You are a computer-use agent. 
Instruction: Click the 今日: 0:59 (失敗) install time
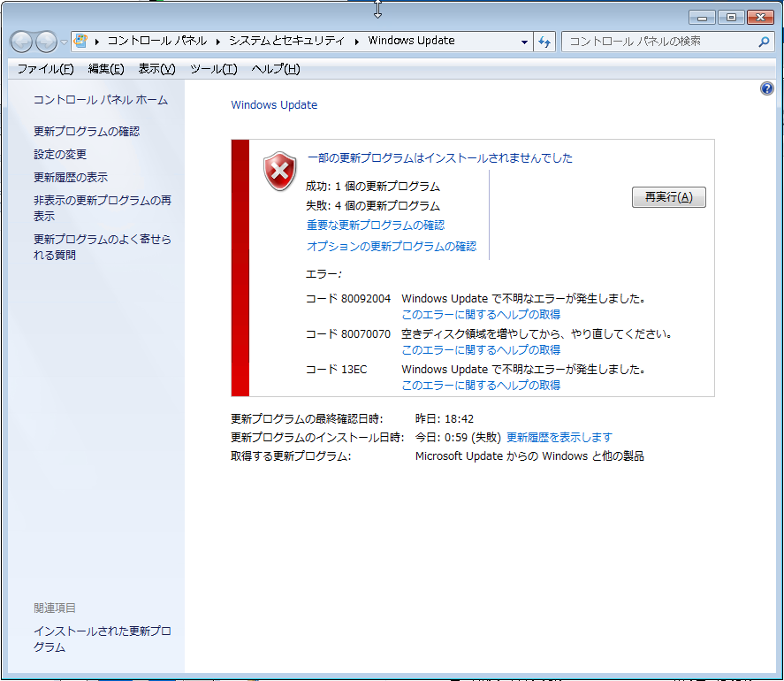click(458, 437)
